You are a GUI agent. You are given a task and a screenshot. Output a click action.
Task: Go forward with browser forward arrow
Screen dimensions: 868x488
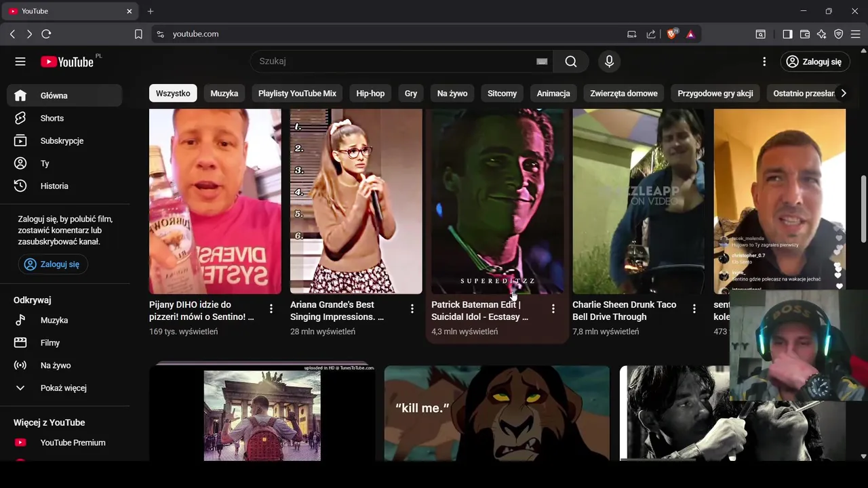point(29,34)
